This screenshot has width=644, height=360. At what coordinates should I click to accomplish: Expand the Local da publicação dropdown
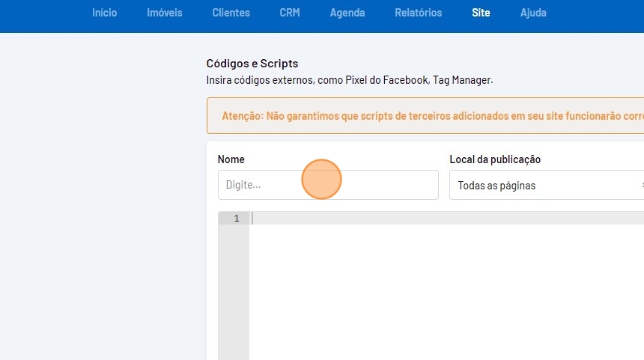pos(547,185)
